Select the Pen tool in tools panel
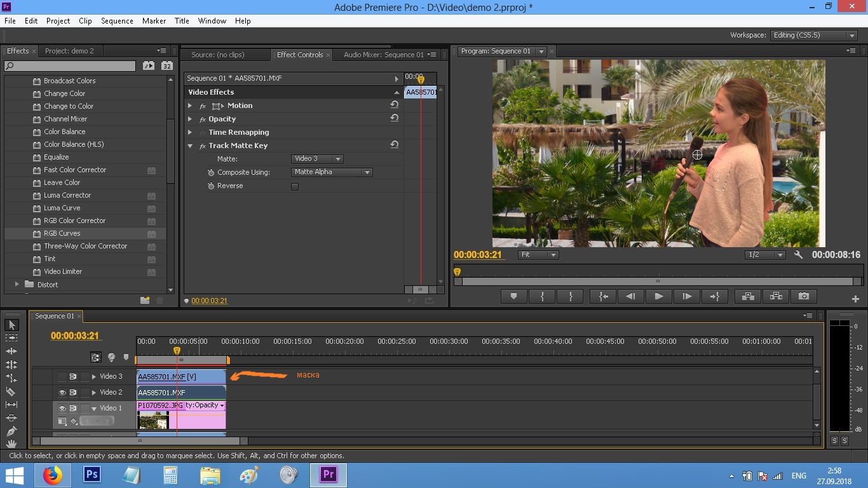Image resolution: width=868 pixels, height=488 pixels. click(x=11, y=431)
